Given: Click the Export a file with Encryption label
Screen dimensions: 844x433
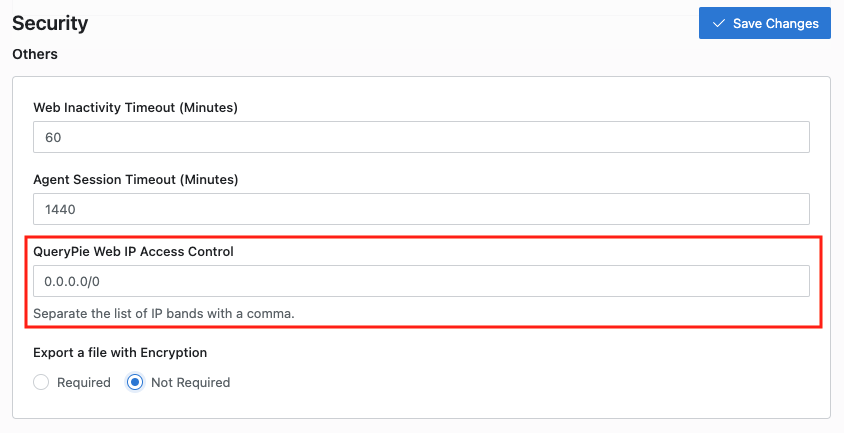Looking at the screenshot, I should tap(120, 353).
